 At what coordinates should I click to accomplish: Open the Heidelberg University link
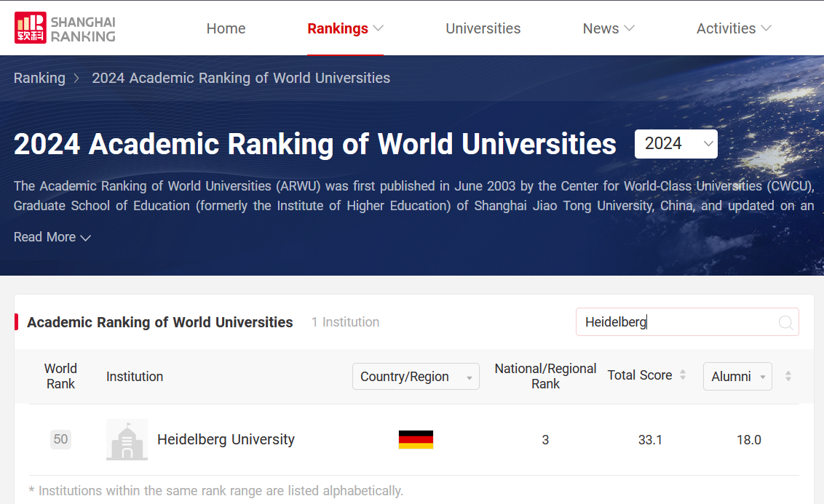226,439
